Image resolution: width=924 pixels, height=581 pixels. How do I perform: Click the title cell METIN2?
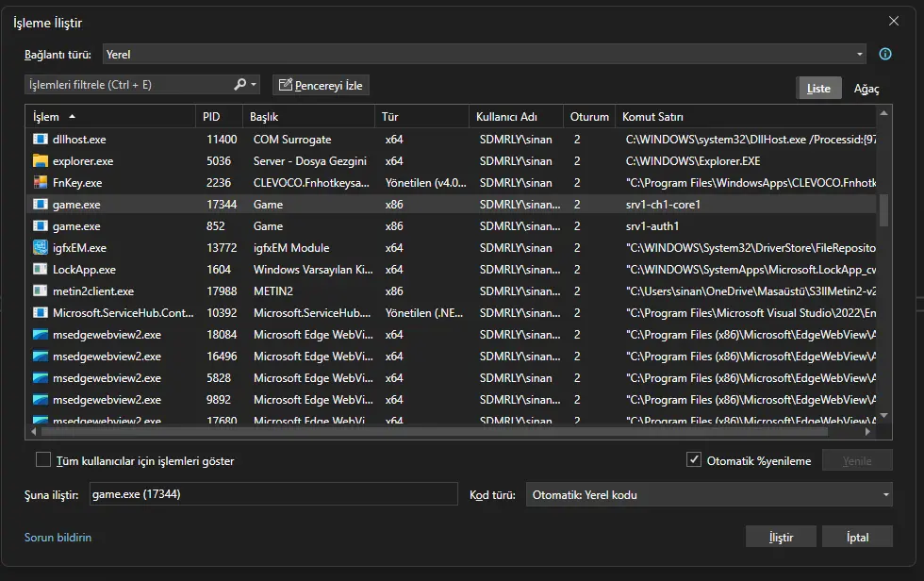tap(272, 291)
